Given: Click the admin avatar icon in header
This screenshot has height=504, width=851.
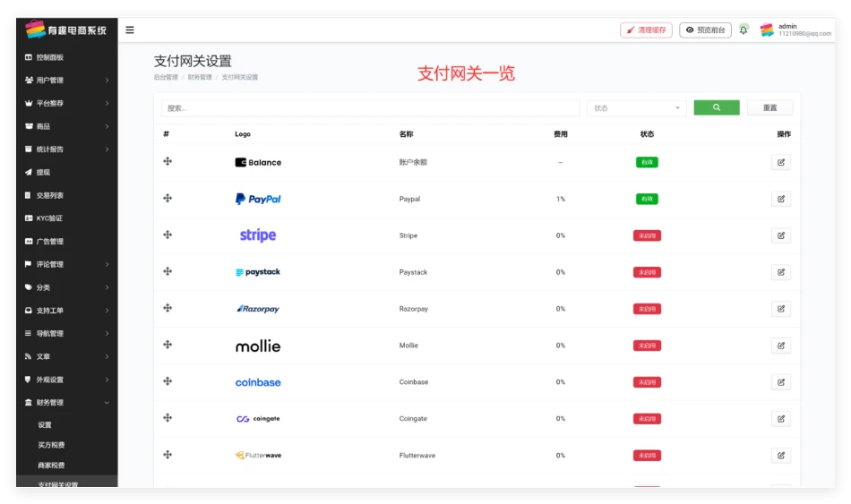Looking at the screenshot, I should pyautogui.click(x=767, y=30).
